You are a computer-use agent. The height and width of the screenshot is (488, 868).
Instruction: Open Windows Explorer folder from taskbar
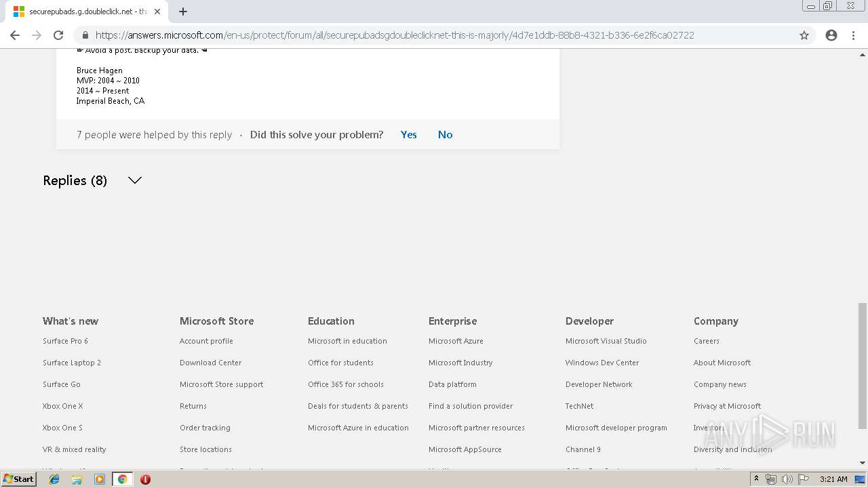pyautogui.click(x=77, y=479)
